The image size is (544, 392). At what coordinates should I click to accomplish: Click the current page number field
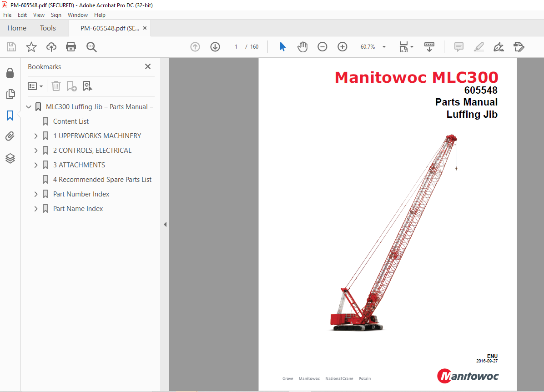[x=236, y=47]
